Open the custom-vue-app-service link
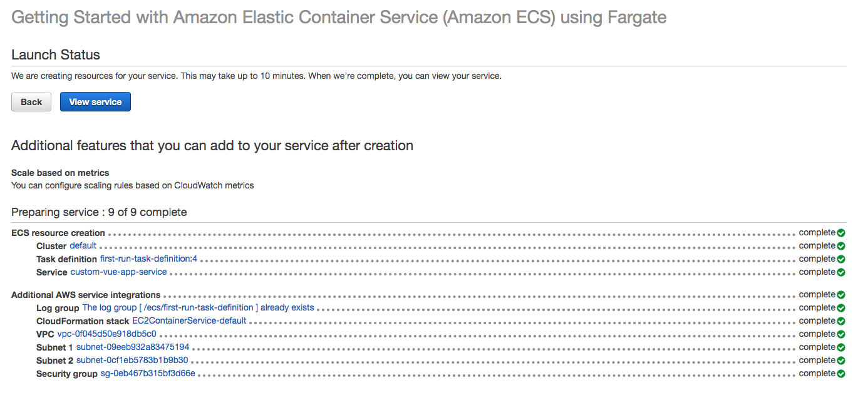This screenshot has width=868, height=395. coord(118,272)
